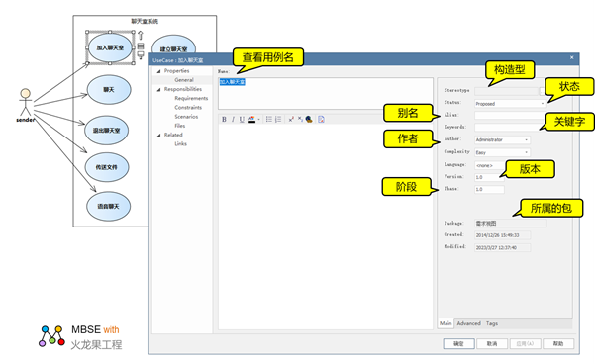Select the 建立聊天室 use case ellipse
Screen dimensions: 595x364
pyautogui.click(x=174, y=45)
